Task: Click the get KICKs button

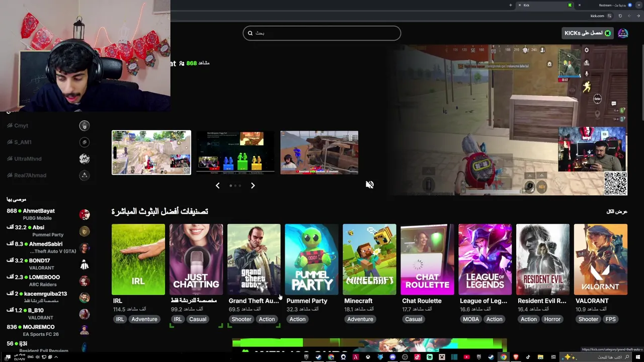Action: [588, 33]
